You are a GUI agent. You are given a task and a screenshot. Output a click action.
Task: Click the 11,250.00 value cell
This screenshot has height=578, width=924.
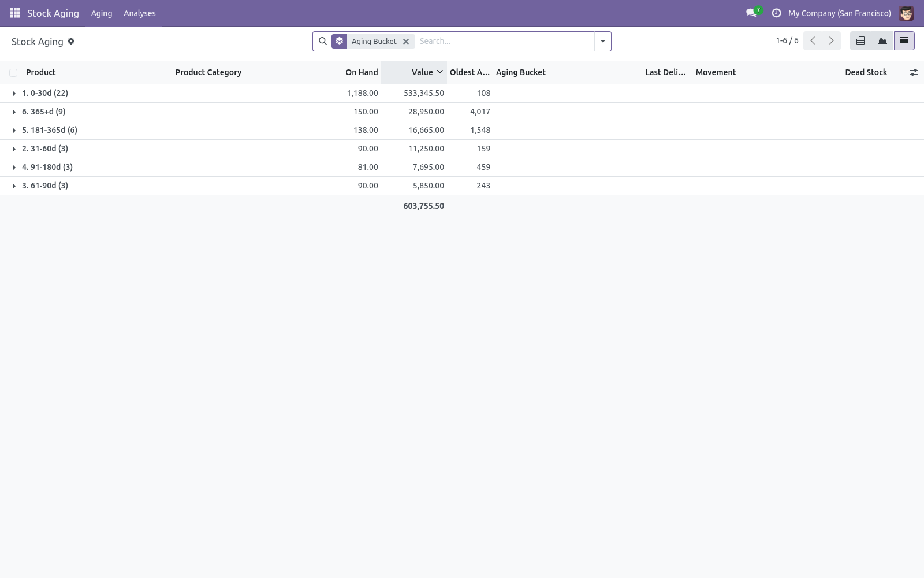pyautogui.click(x=426, y=149)
